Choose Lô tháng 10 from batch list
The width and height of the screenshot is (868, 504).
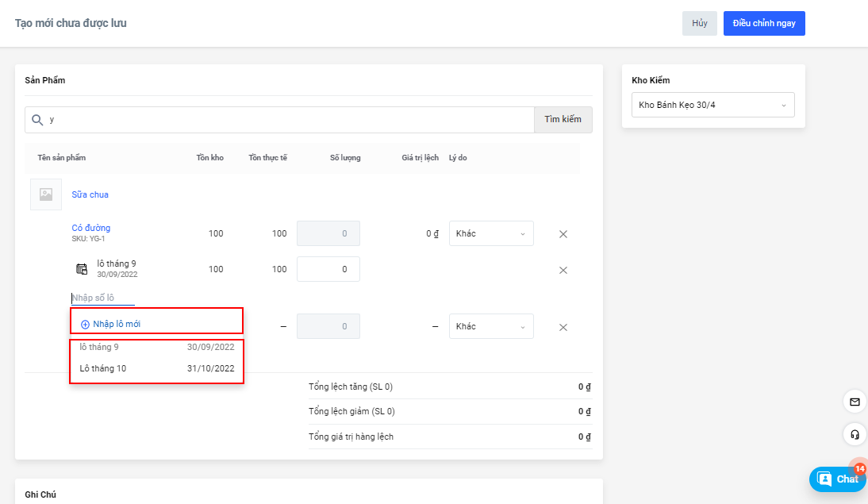156,368
